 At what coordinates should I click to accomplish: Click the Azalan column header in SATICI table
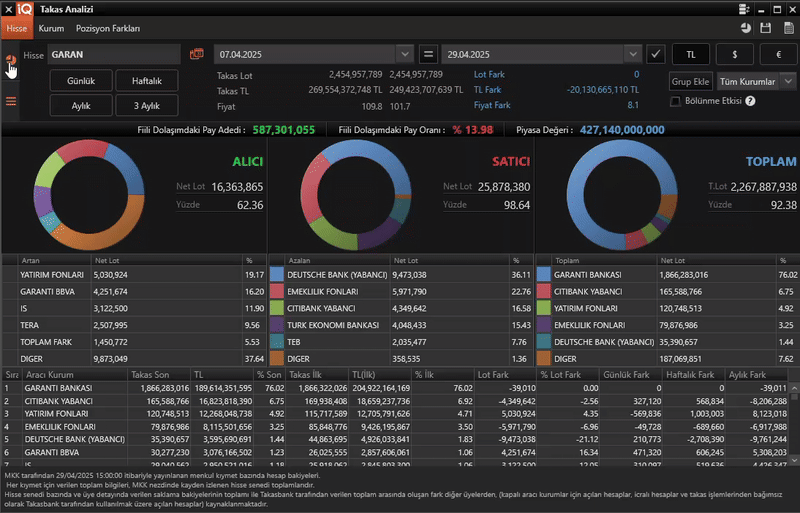pyautogui.click(x=338, y=260)
